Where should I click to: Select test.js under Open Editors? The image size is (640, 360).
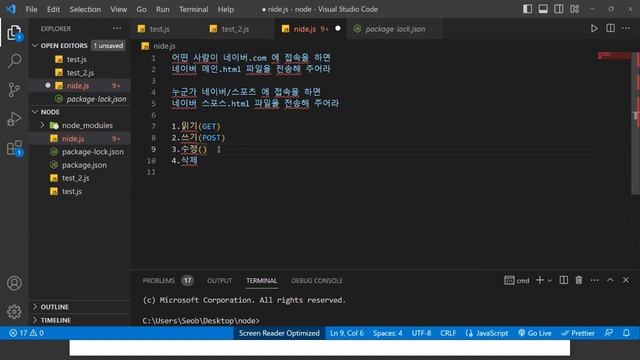coord(80,59)
